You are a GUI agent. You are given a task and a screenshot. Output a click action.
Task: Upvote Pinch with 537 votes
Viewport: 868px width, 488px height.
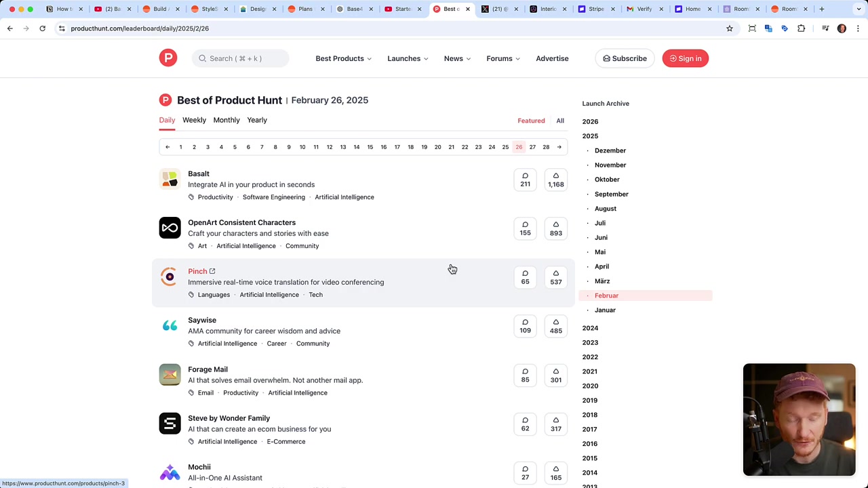click(x=556, y=277)
